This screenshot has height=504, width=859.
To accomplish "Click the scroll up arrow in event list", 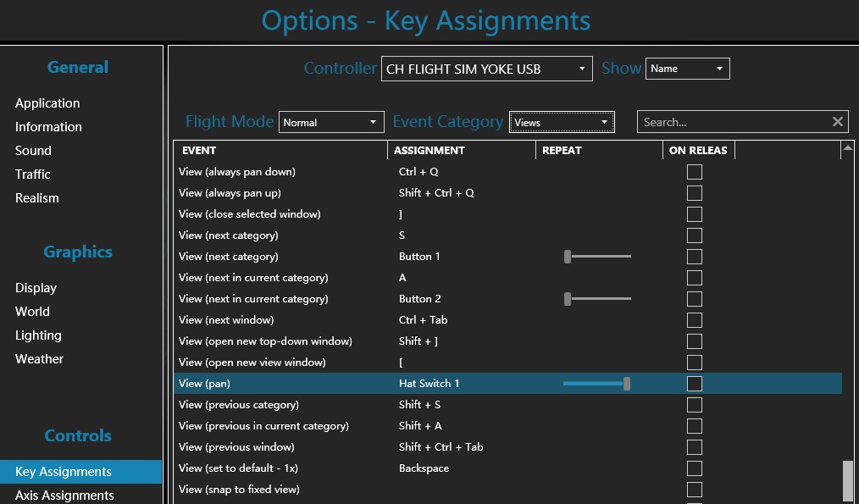I will (x=847, y=149).
